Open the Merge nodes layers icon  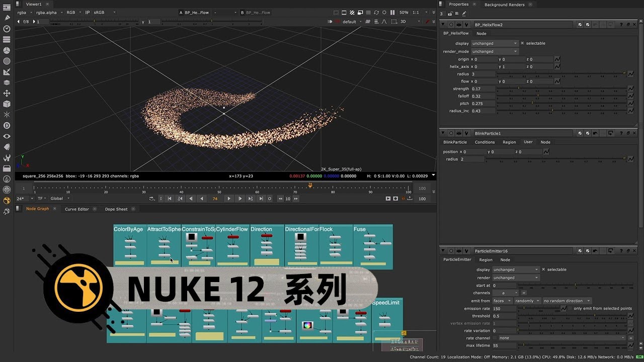tap(7, 82)
